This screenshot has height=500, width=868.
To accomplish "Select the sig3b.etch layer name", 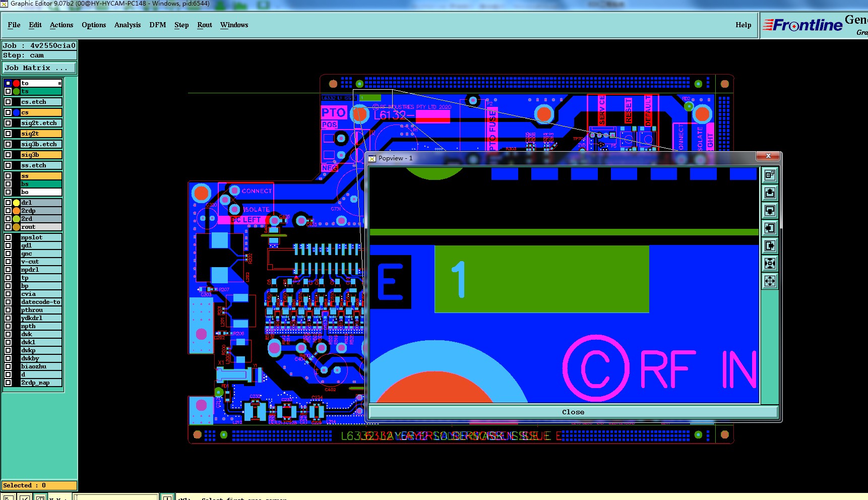I will point(41,144).
